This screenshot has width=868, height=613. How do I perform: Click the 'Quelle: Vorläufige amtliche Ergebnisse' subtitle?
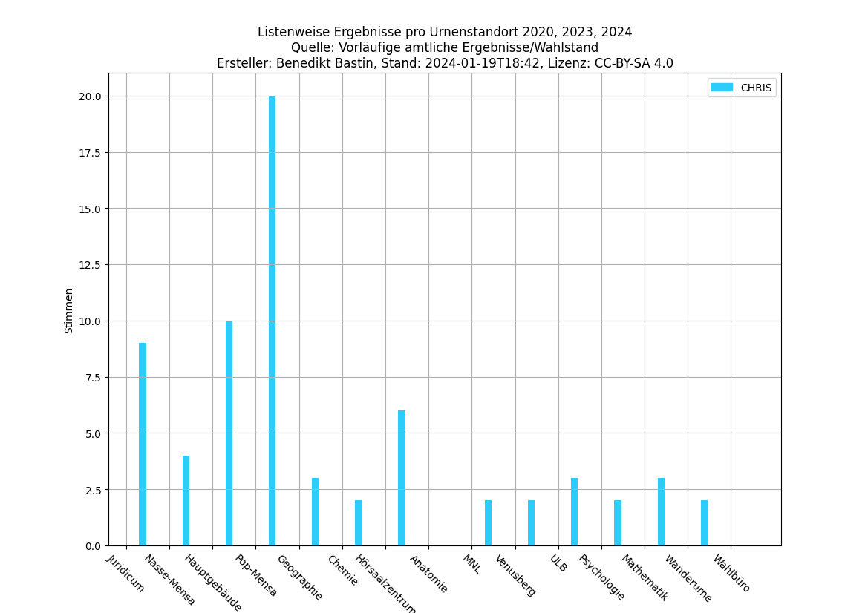click(x=444, y=47)
